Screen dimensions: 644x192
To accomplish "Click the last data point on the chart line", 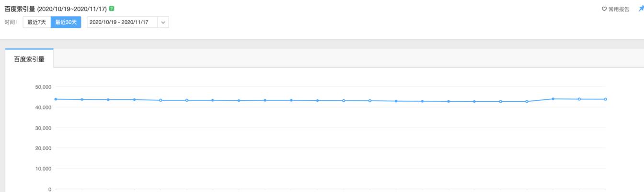I will [605, 99].
